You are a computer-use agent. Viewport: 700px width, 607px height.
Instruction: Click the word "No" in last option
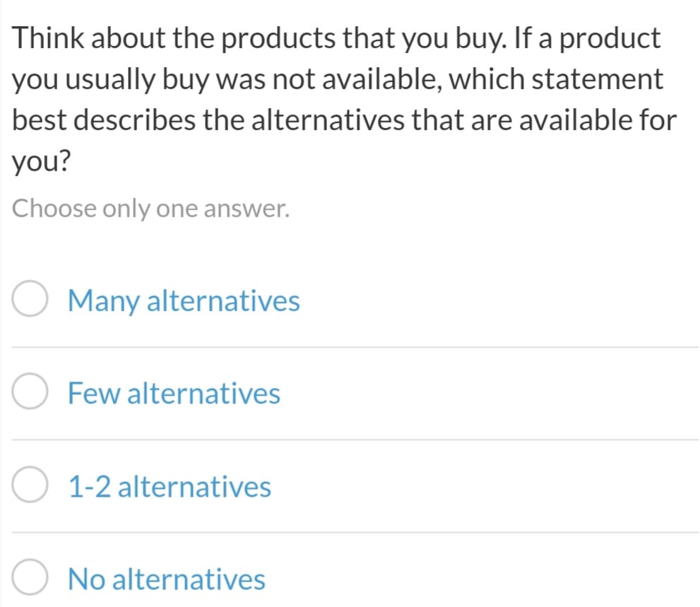87,579
